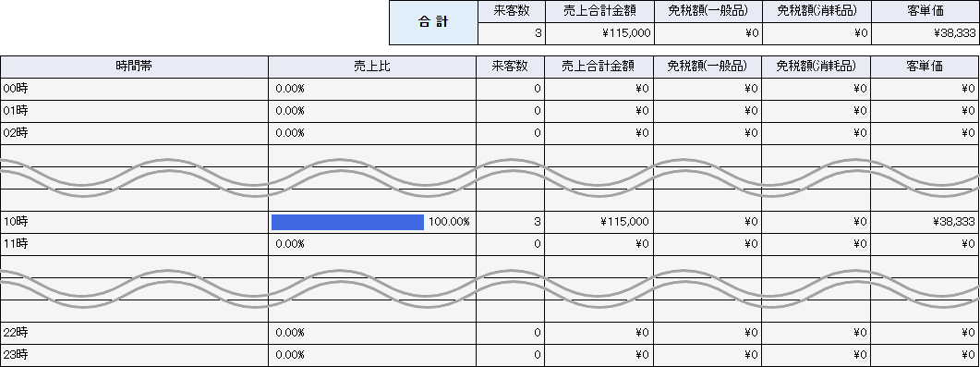This screenshot has height=367, width=980.
Task: Click the 100.00% value in 10時 row
Action: point(449,222)
